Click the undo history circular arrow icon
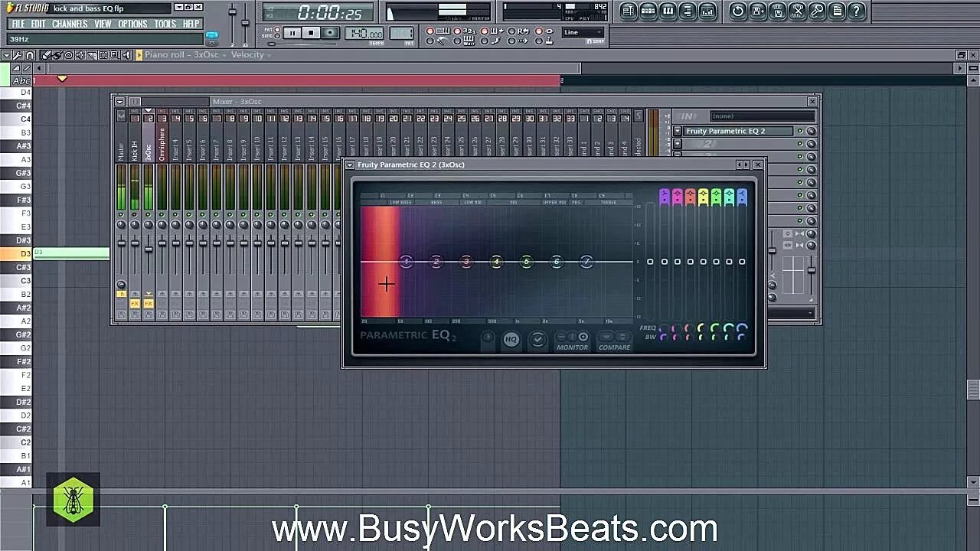 pyautogui.click(x=738, y=11)
